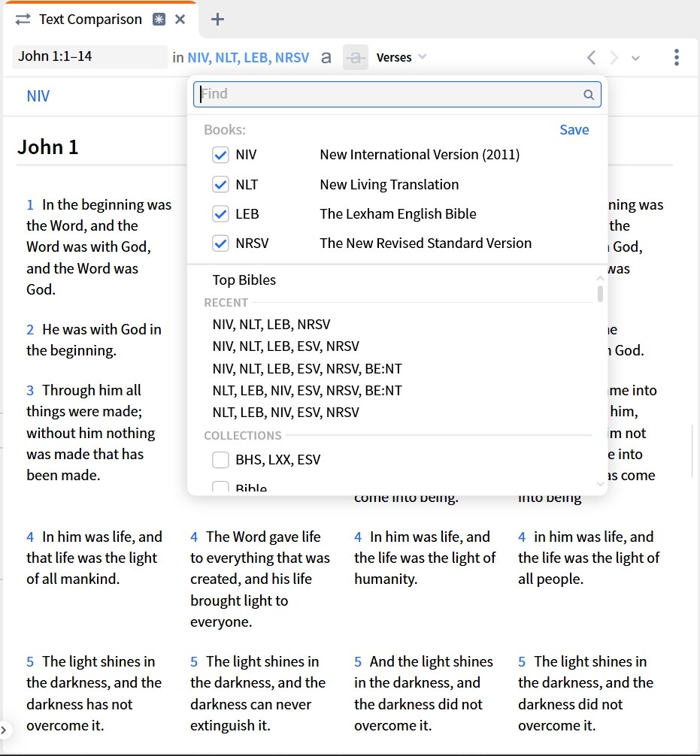This screenshot has height=756, width=700.
Task: Click the NIV column header link
Action: click(38, 96)
